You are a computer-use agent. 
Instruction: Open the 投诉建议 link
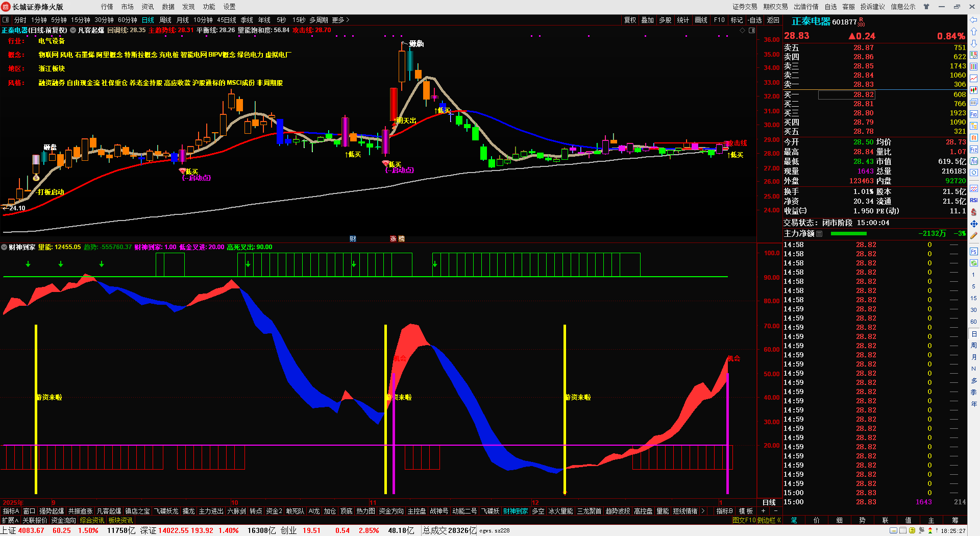(x=872, y=7)
